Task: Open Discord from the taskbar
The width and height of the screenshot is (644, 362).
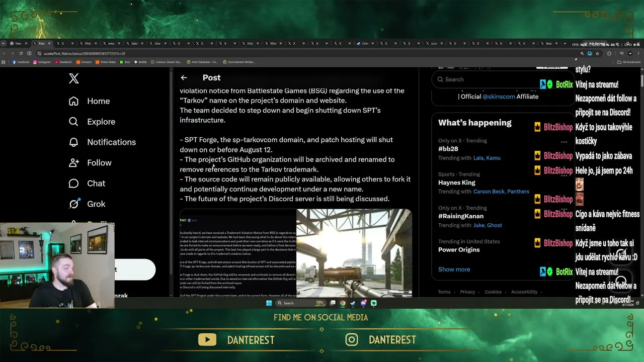Action: (x=363, y=303)
